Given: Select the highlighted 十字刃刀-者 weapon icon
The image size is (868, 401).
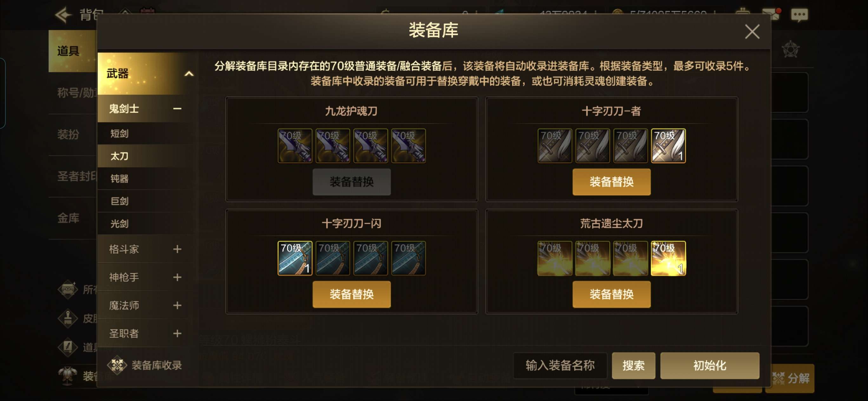Looking at the screenshot, I should [x=668, y=146].
